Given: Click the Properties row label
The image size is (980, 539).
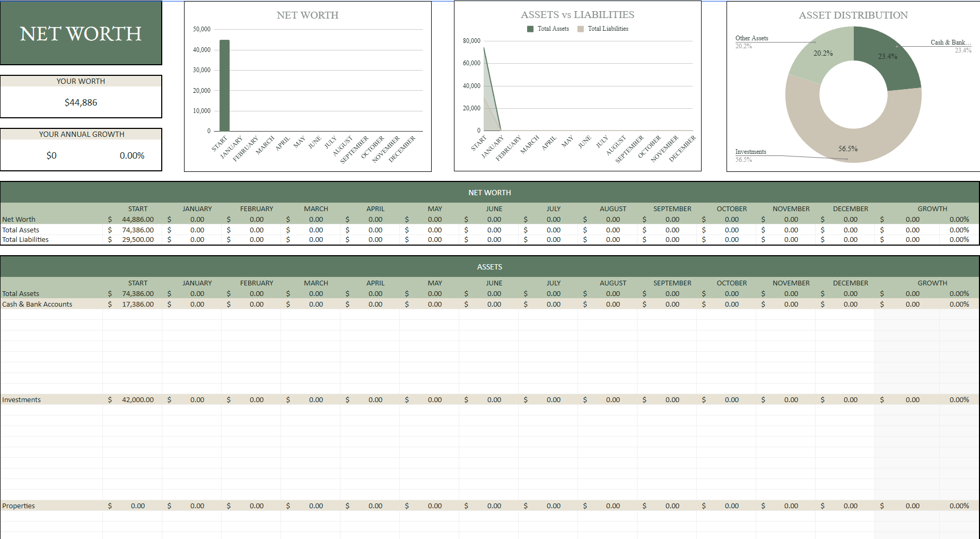Looking at the screenshot, I should click(x=19, y=506).
